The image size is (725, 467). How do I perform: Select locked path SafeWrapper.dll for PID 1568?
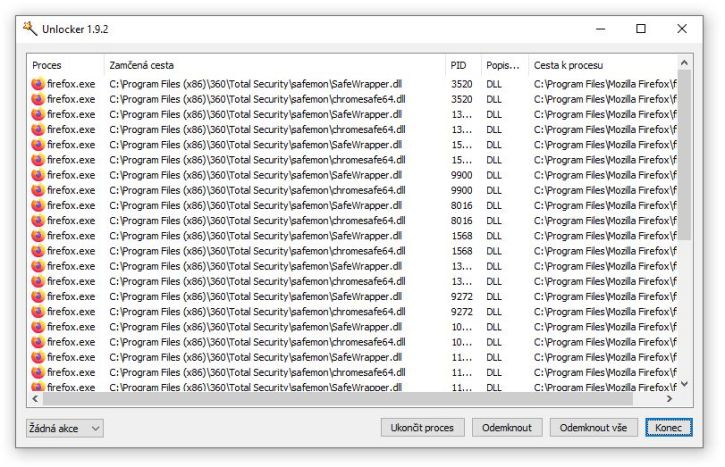[x=256, y=236]
